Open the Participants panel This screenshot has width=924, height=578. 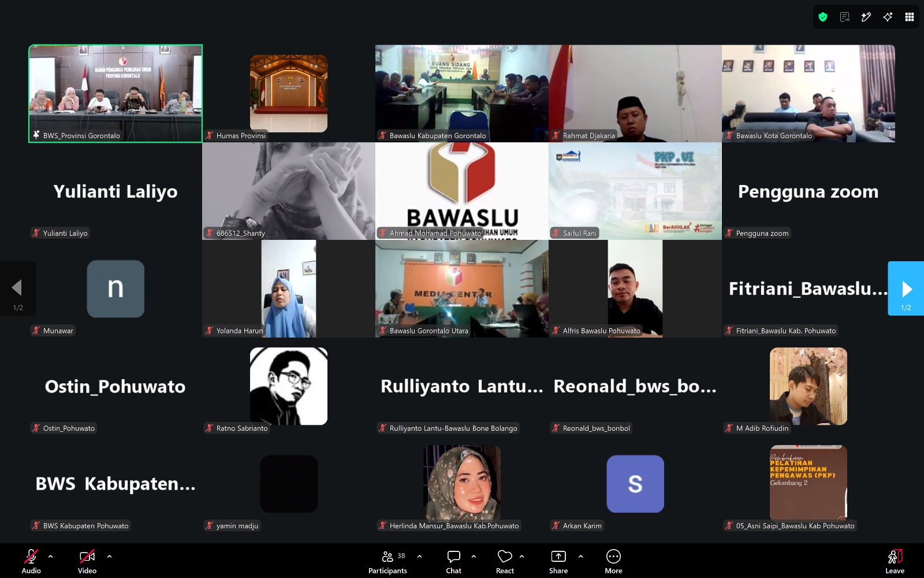click(388, 562)
